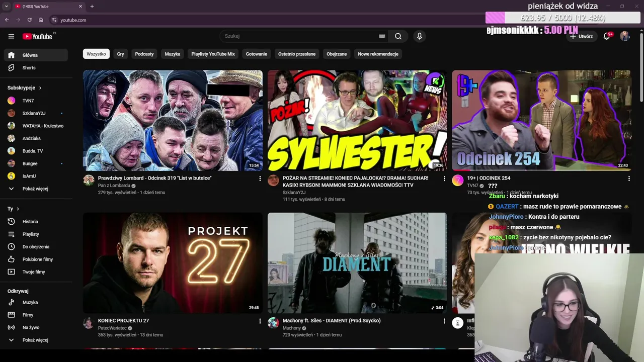Select Nowe rekomendacje filter chip

[378, 54]
